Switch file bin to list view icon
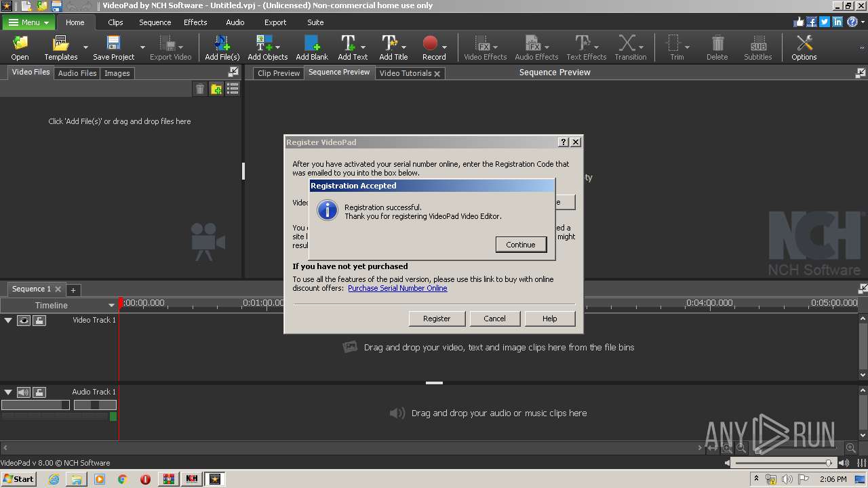Viewport: 868px width, 488px height. click(x=233, y=89)
